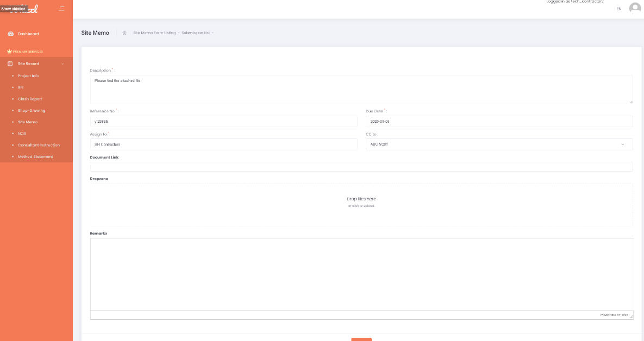Click the Site Record calendar icon
Viewport: 644px width, 341px height.
click(x=10, y=64)
